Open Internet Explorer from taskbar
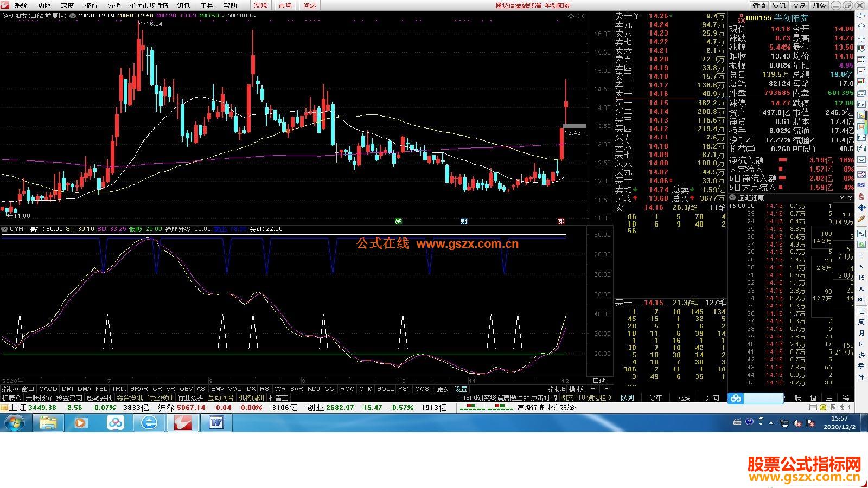868x488 pixels. point(149,423)
